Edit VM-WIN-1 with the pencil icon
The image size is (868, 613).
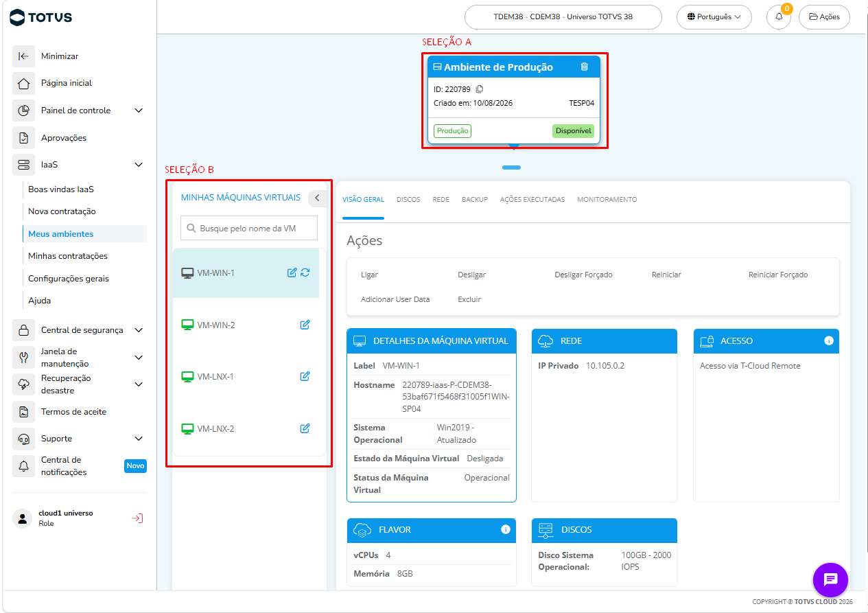292,273
